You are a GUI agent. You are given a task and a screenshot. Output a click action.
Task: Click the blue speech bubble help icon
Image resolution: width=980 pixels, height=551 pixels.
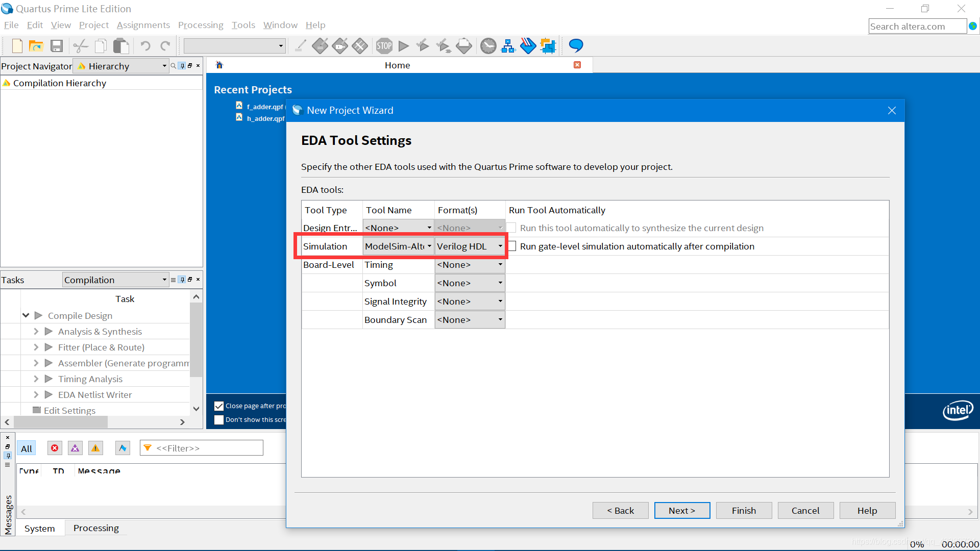[x=576, y=46]
